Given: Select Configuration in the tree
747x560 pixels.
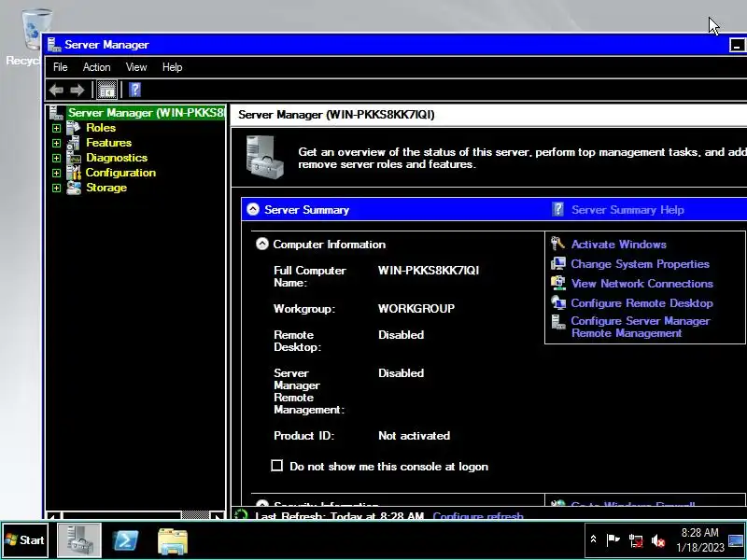Looking at the screenshot, I should (x=120, y=173).
